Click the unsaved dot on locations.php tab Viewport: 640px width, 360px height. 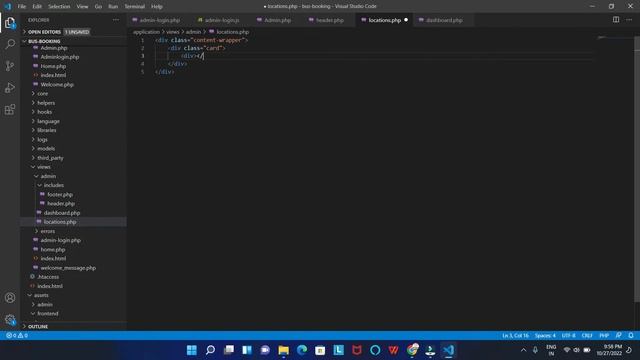coord(406,20)
